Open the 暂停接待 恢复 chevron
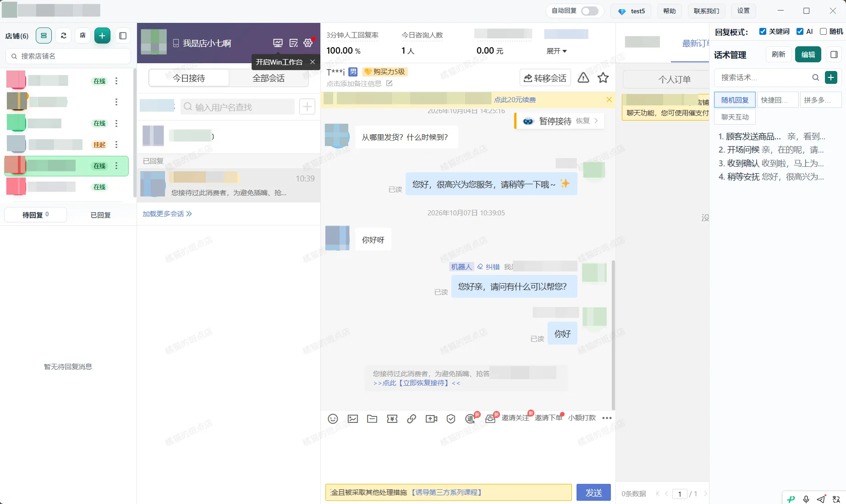 pos(596,121)
